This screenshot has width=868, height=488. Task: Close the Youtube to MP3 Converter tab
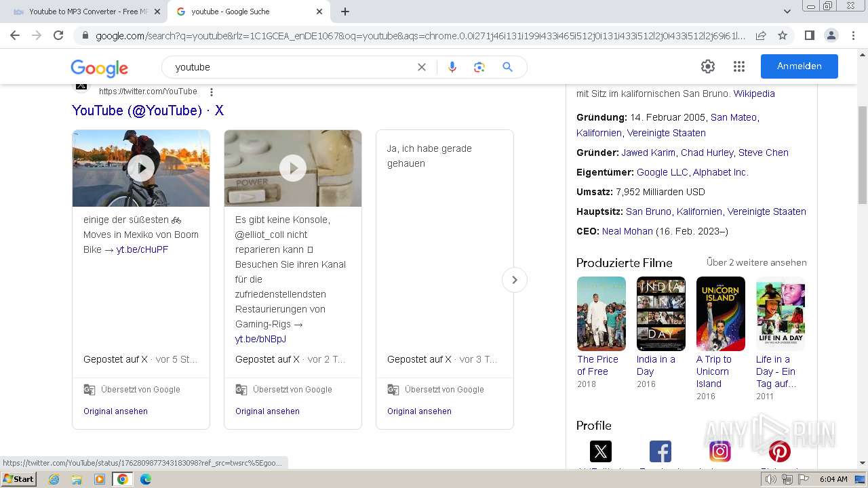click(x=157, y=12)
